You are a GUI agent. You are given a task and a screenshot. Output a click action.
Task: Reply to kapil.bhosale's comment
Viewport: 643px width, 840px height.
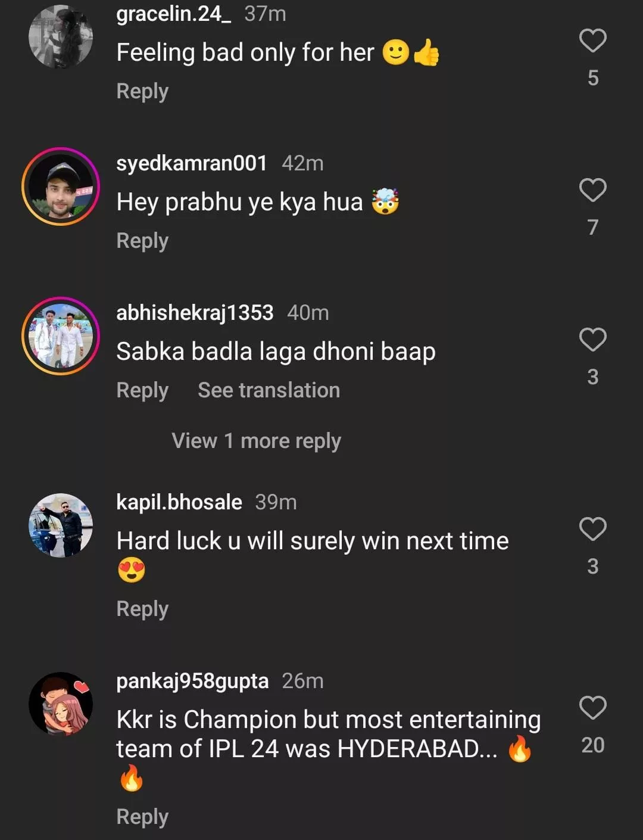[x=142, y=609]
